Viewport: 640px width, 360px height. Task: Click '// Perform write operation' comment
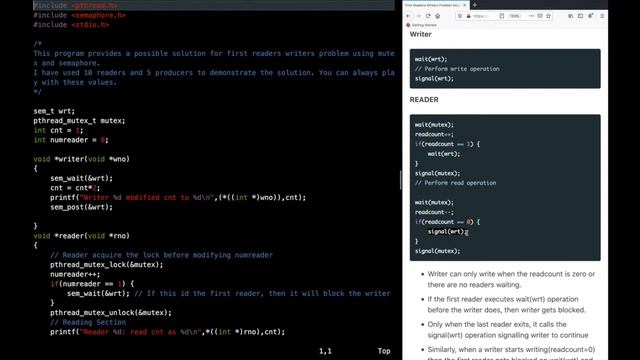(x=457, y=69)
